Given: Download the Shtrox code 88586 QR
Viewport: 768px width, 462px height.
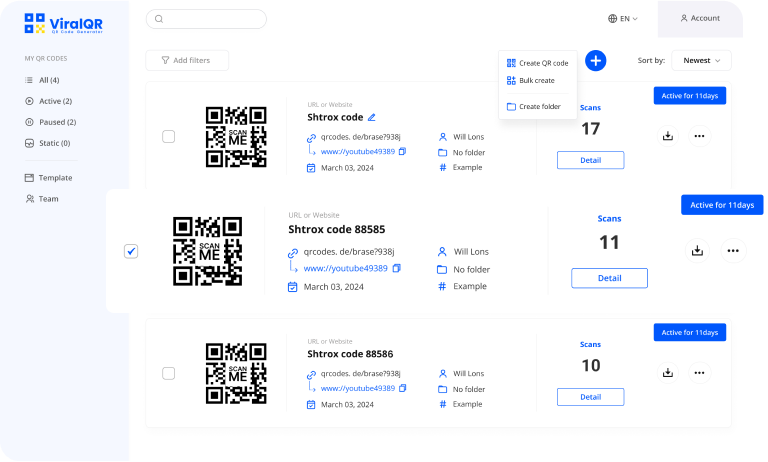Looking at the screenshot, I should 668,373.
